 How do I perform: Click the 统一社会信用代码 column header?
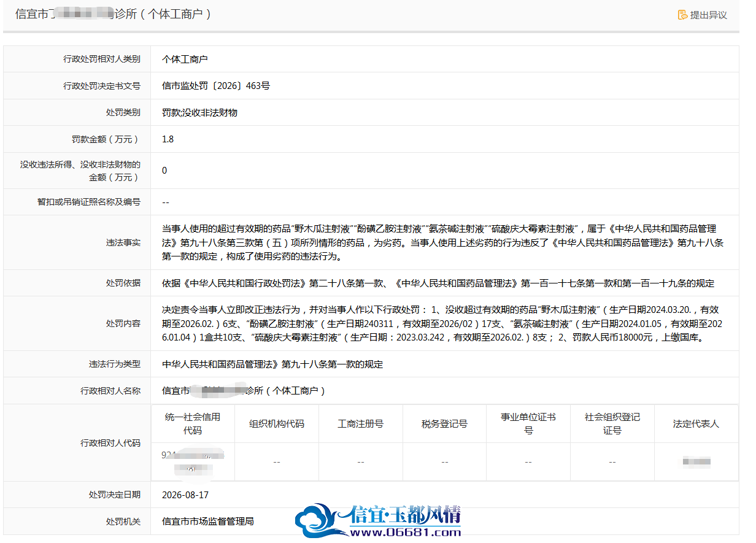193,423
